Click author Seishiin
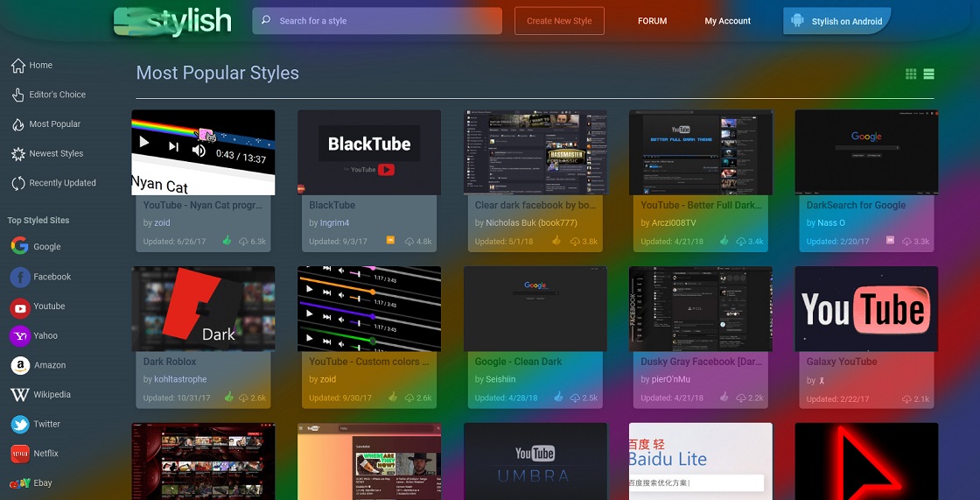The image size is (980, 500). click(x=502, y=379)
